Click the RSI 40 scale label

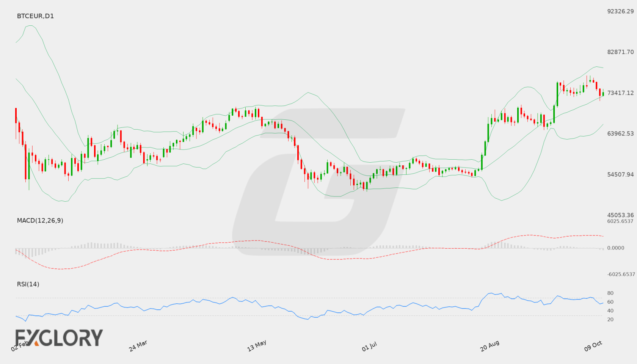coord(610,311)
